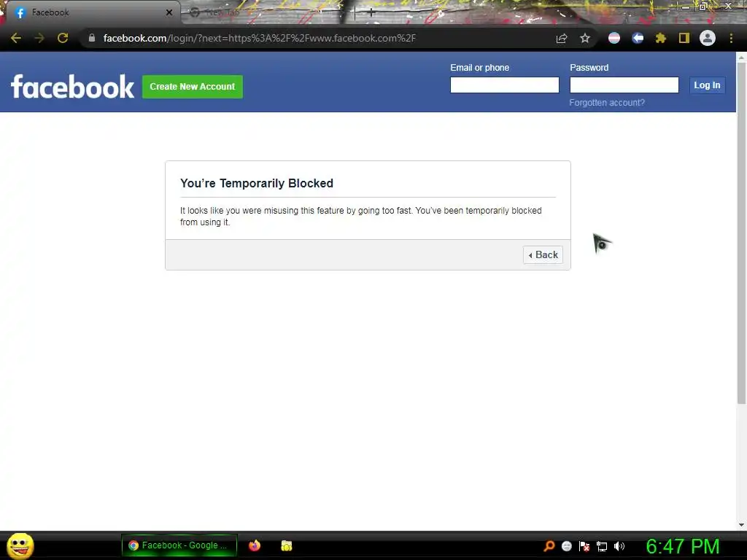Bookmark this page with the star icon

(x=585, y=38)
